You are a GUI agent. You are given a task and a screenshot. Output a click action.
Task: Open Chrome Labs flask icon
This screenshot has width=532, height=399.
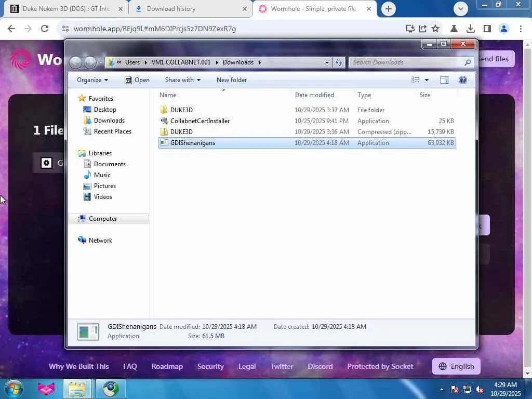(x=454, y=29)
